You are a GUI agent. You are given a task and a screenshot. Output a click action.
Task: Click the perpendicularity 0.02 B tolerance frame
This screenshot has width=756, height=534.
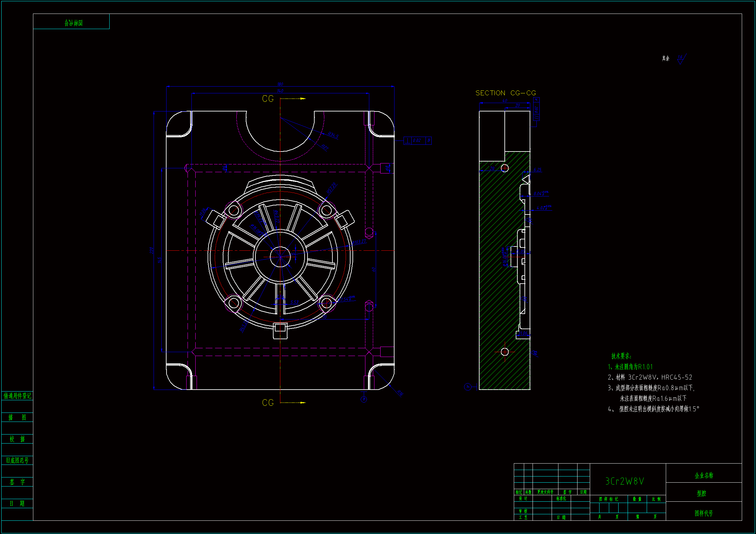pos(417,141)
